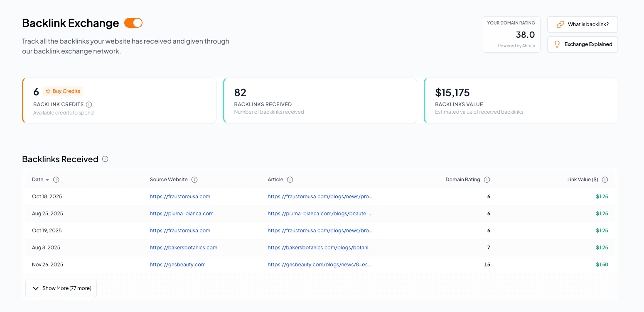Click the Exchange Explained button

(x=583, y=44)
